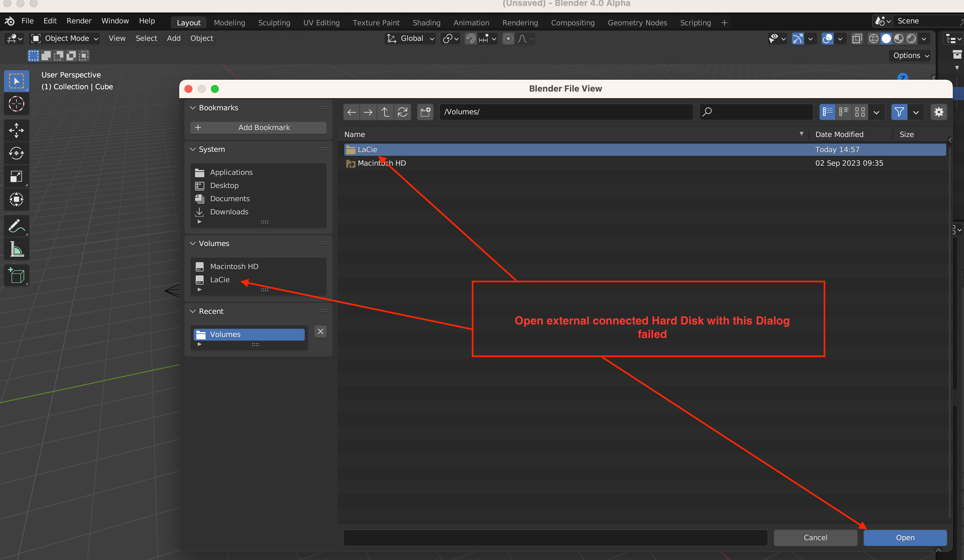This screenshot has height=560, width=964.
Task: Switch to Shading workspace tab
Action: tap(426, 23)
